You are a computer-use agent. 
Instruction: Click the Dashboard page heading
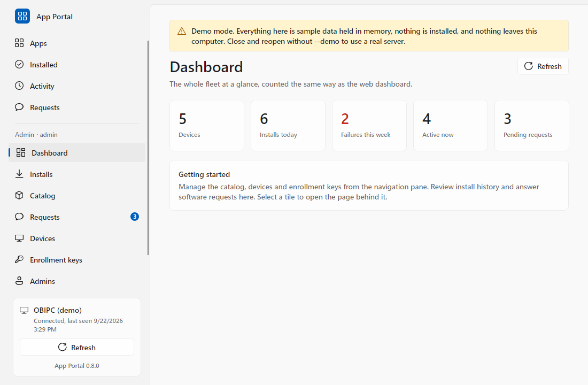[x=206, y=67]
